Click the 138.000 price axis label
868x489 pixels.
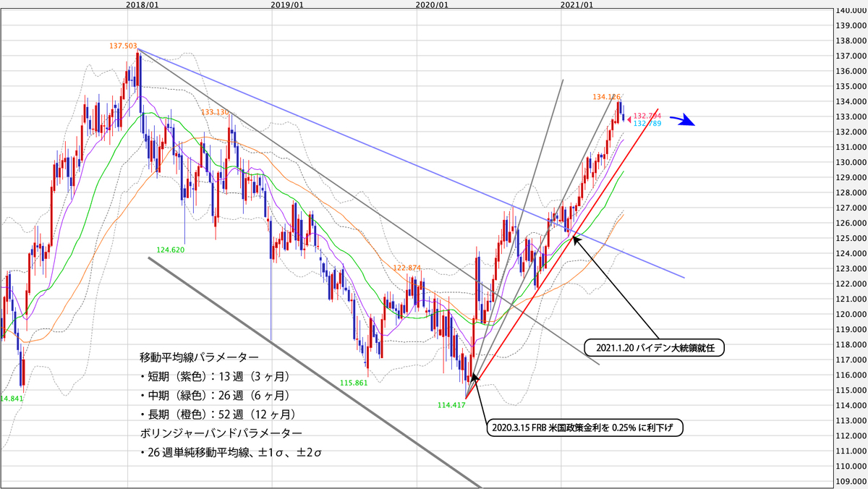coord(851,41)
